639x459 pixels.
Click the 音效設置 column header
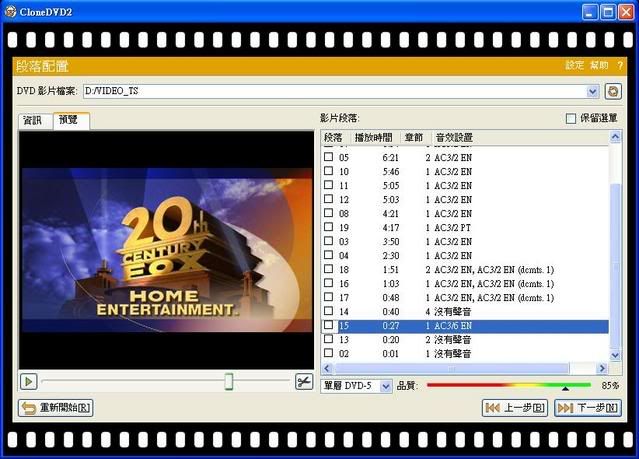click(520, 137)
